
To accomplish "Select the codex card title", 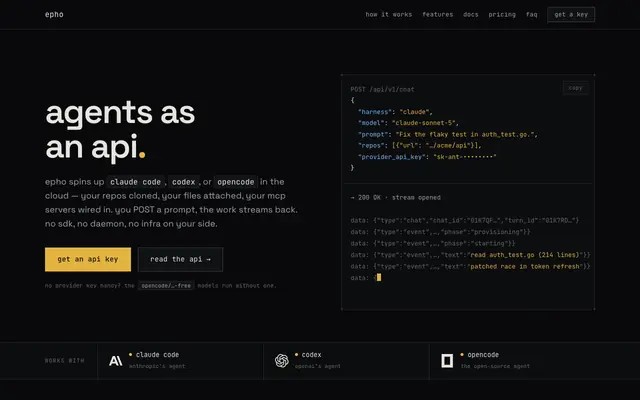I will [311, 355].
